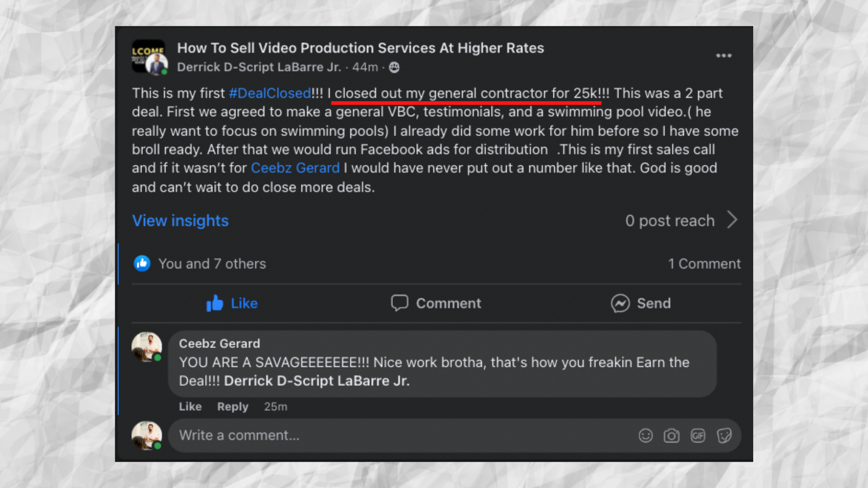Toggle the Like button on the post

[231, 303]
